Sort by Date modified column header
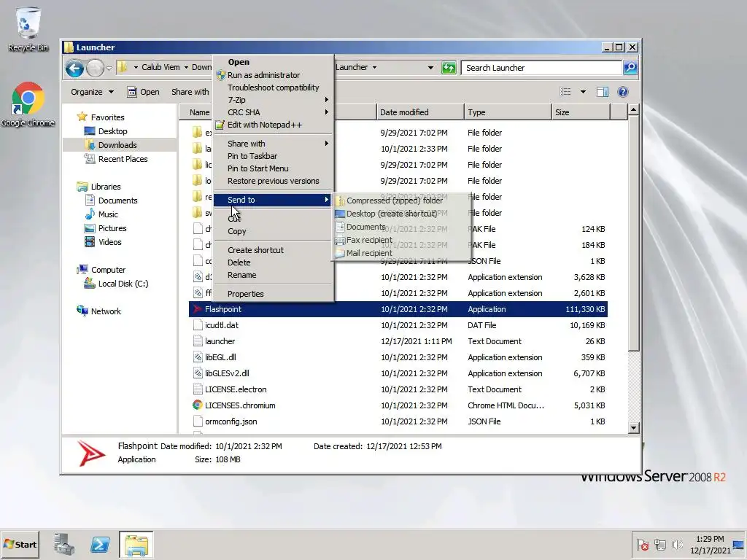This screenshot has height=560, width=747. pos(419,112)
